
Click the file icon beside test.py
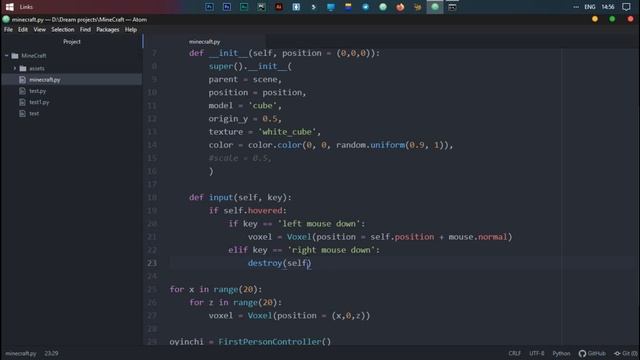pyautogui.click(x=22, y=91)
